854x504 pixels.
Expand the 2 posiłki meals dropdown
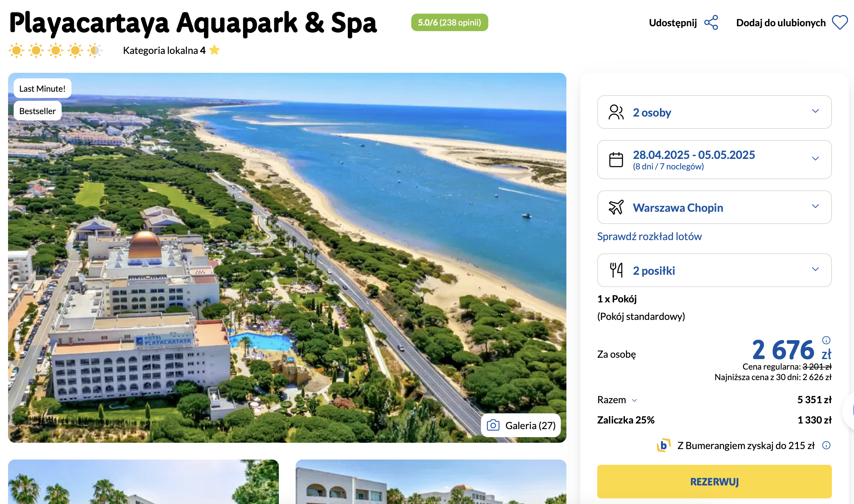pyautogui.click(x=714, y=270)
